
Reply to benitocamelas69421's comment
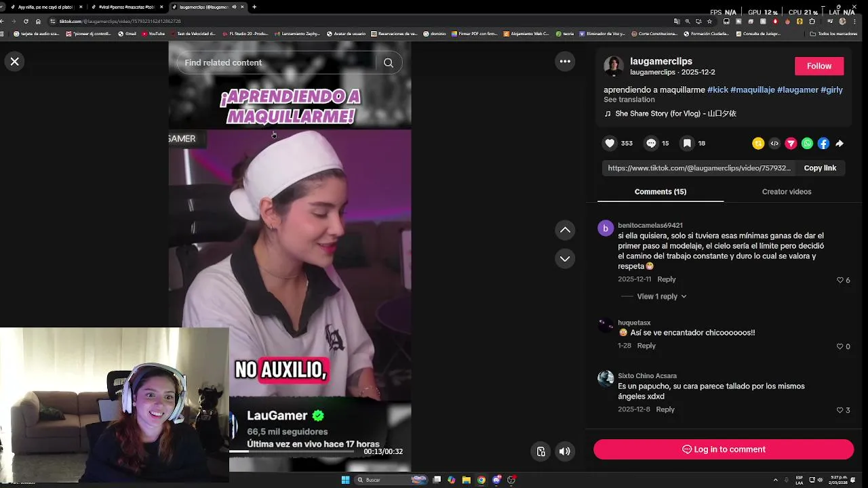(x=667, y=279)
